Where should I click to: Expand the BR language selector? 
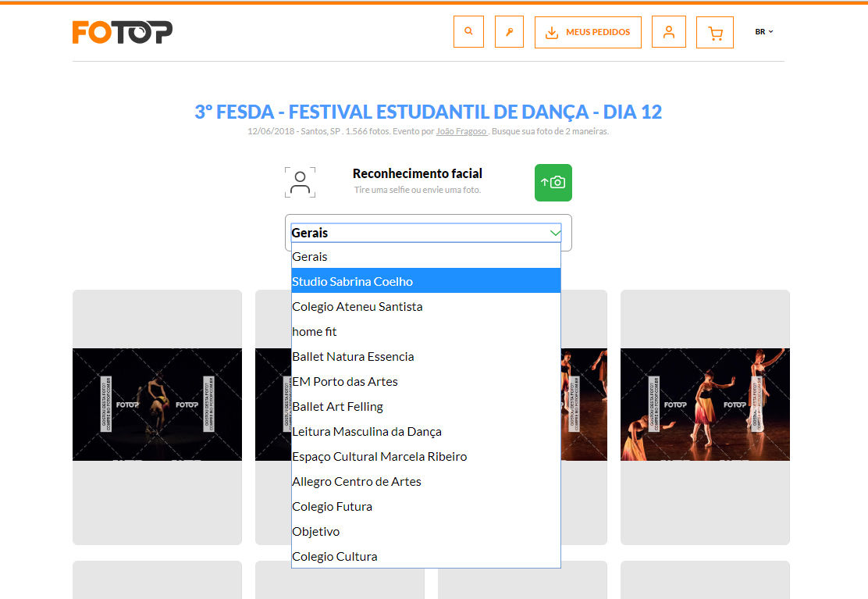tap(764, 31)
